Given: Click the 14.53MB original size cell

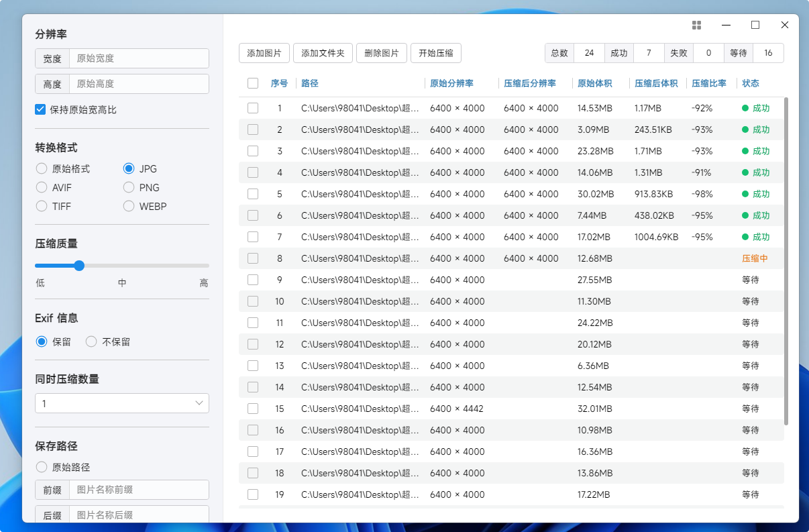Looking at the screenshot, I should click(x=595, y=108).
